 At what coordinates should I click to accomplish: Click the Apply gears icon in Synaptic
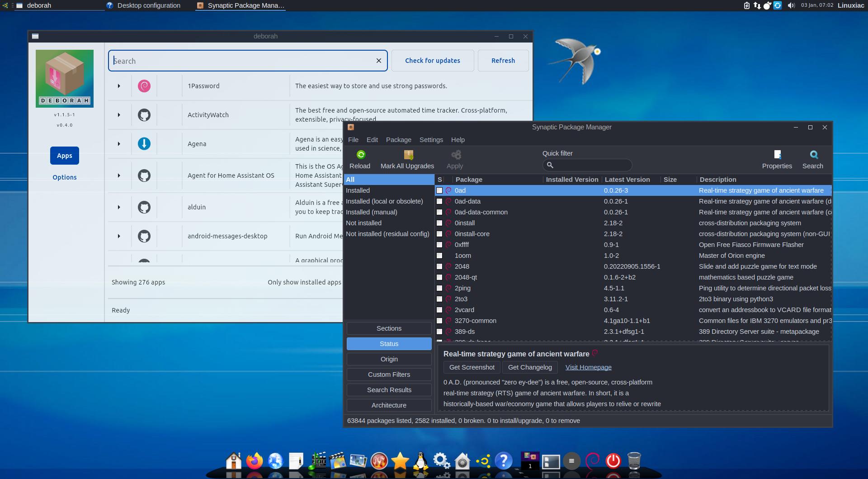click(456, 155)
